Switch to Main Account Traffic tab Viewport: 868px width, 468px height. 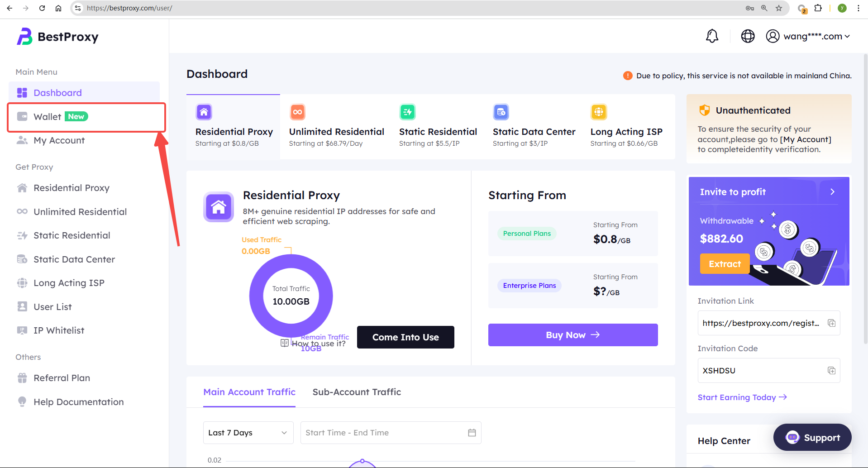click(249, 392)
